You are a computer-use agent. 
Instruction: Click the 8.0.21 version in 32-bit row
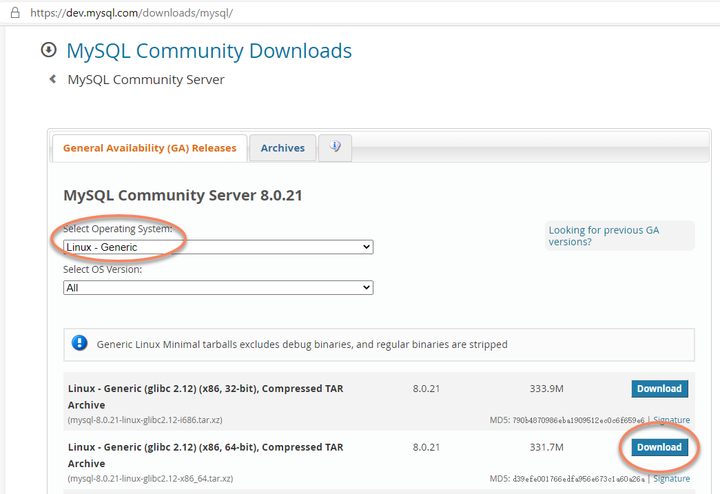pos(426,388)
